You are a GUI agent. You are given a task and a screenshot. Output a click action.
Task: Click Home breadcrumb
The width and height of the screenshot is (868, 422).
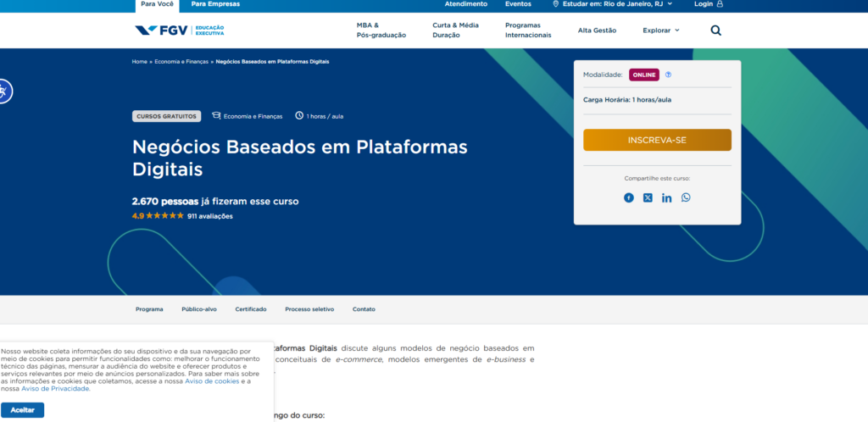[x=140, y=61]
